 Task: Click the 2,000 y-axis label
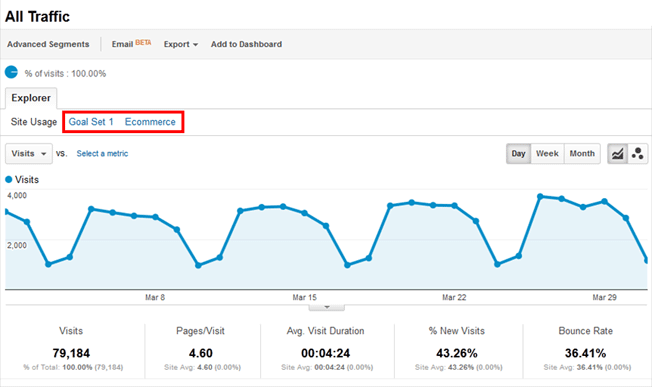[17, 245]
